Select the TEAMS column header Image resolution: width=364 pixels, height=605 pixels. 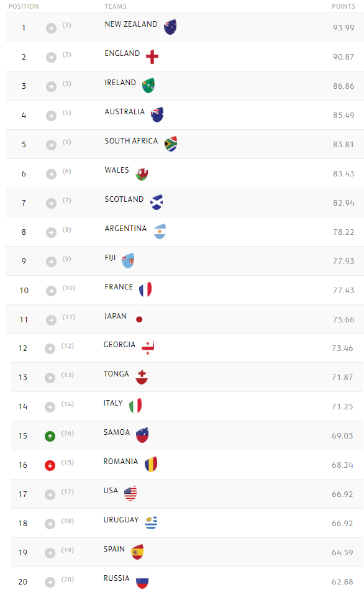click(x=116, y=6)
